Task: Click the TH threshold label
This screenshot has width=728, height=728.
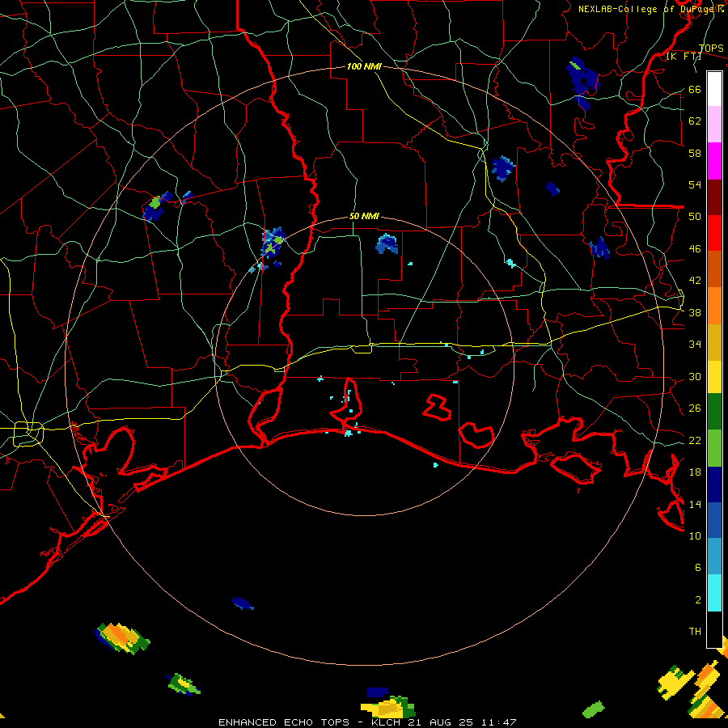Action: click(695, 631)
